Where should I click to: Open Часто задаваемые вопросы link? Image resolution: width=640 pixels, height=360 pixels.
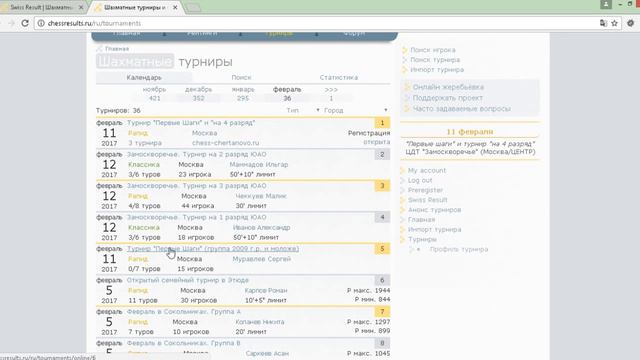click(462, 109)
